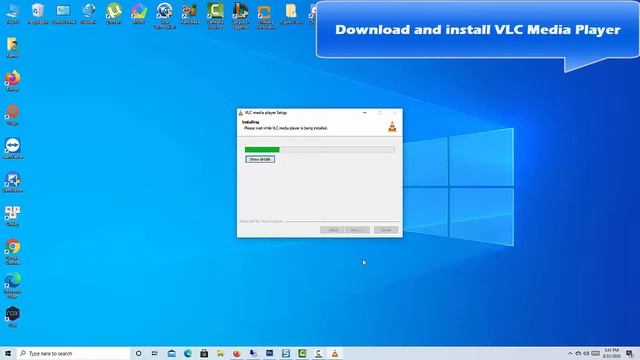Open the Network desktop icon

(x=88, y=13)
